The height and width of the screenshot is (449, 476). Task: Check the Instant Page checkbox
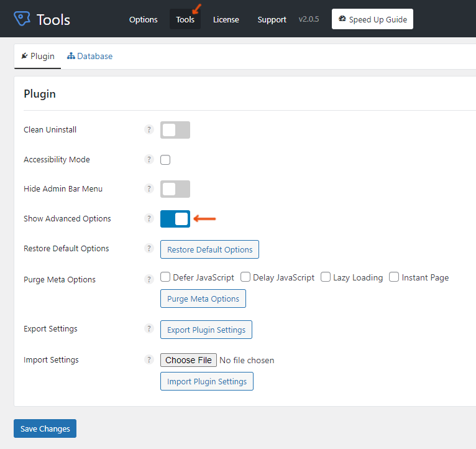pyautogui.click(x=394, y=277)
